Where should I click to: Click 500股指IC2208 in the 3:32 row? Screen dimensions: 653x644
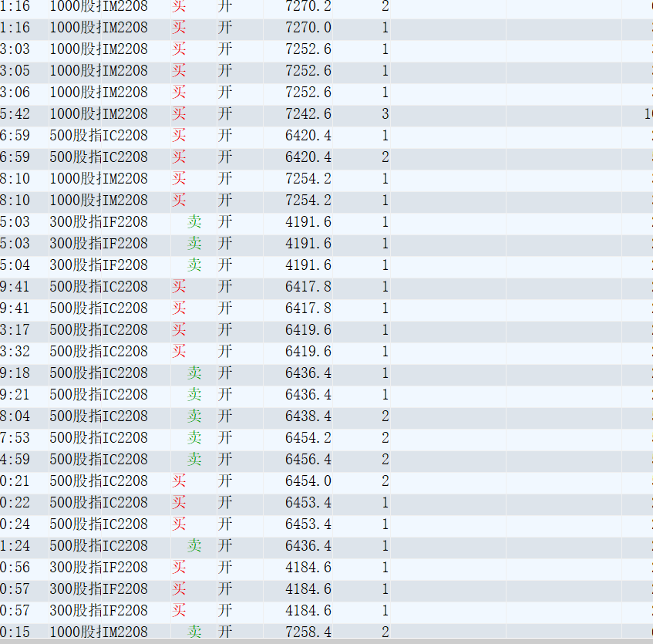tap(99, 351)
